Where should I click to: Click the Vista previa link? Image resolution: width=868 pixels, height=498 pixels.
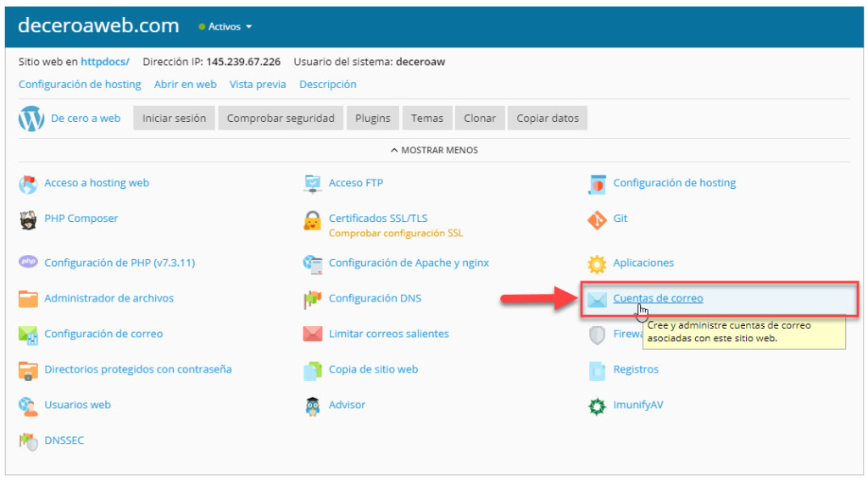click(258, 84)
